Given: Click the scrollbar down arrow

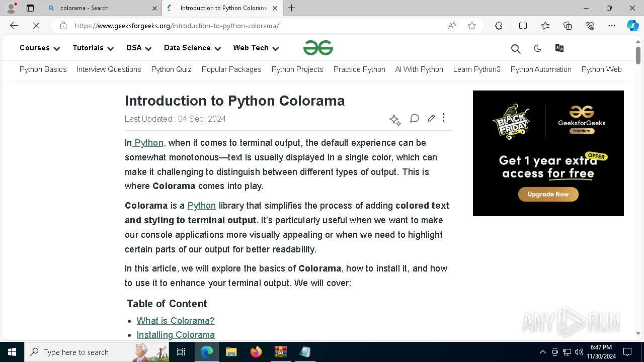Looking at the screenshot, I should click(x=638, y=333).
